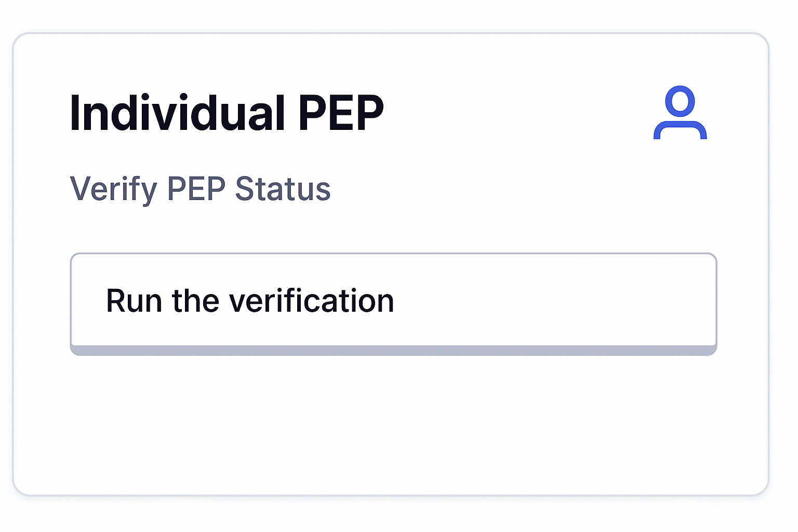Select the Verify PEP Status subtitle
Image resolution: width=798 pixels, height=532 pixels.
[x=200, y=189]
